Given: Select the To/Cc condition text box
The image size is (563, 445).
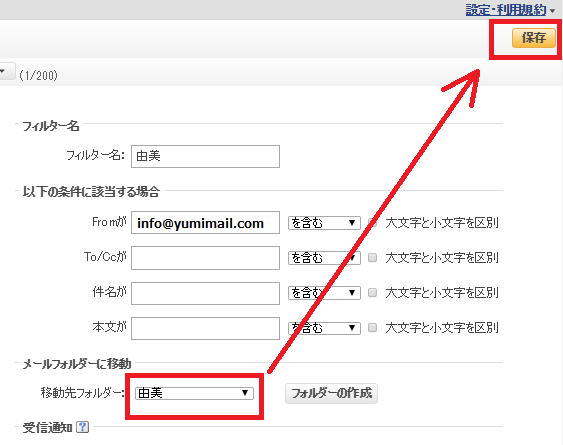Looking at the screenshot, I should tap(205, 258).
